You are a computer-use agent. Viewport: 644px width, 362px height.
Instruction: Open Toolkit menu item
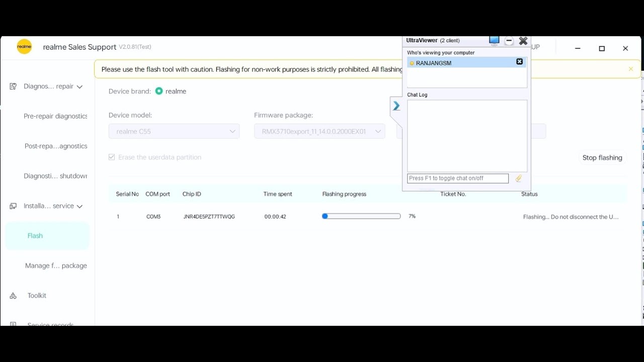(37, 296)
